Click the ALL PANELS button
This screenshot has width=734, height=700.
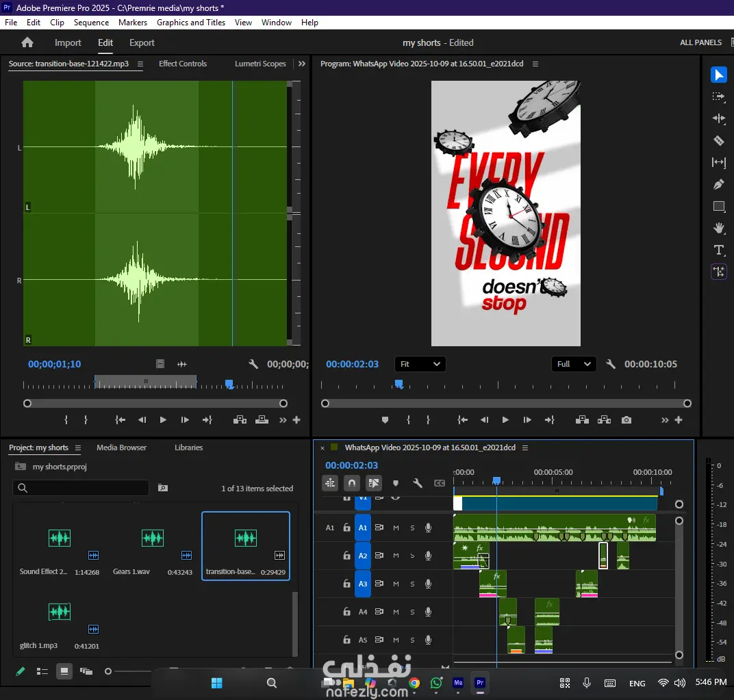click(700, 42)
